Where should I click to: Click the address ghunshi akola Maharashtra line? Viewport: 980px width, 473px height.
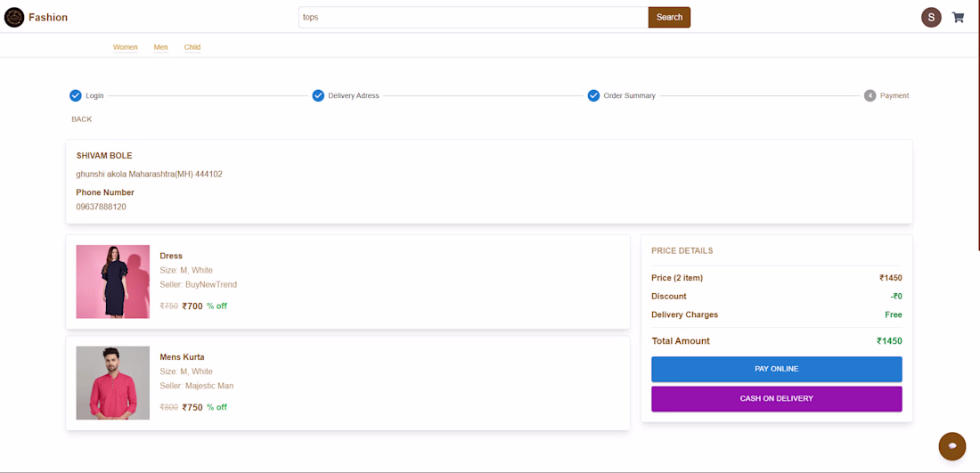pyautogui.click(x=150, y=175)
